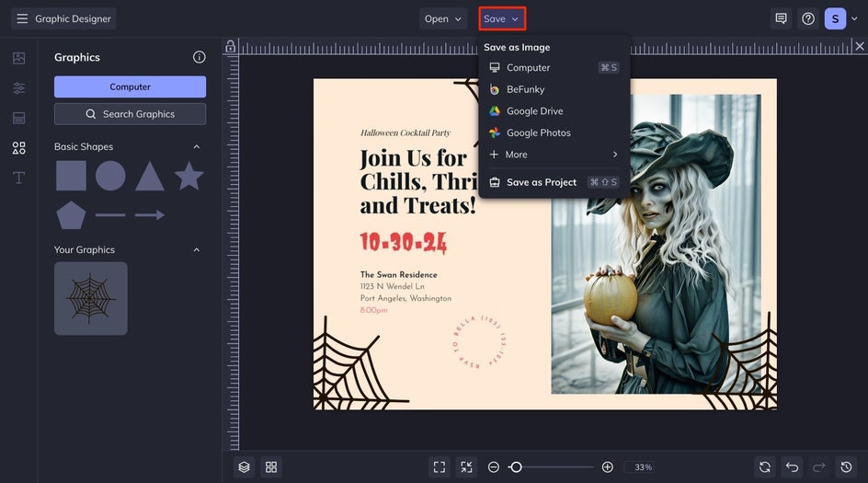Undo the last action
Image resolution: width=868 pixels, height=483 pixels.
click(x=793, y=467)
